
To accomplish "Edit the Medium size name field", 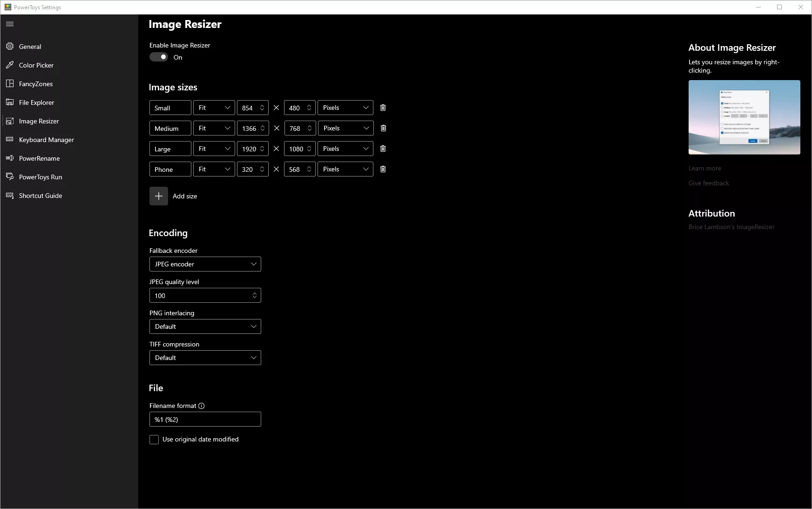I will coord(170,128).
